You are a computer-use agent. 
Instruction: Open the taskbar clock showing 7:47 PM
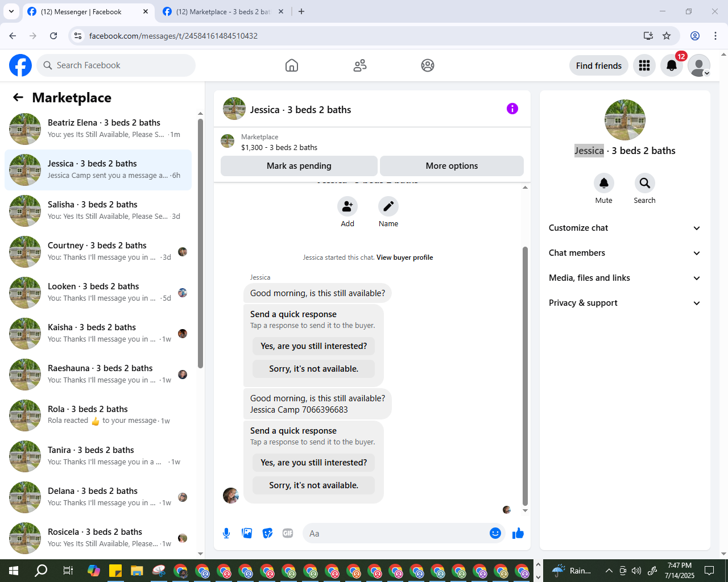[680, 571]
